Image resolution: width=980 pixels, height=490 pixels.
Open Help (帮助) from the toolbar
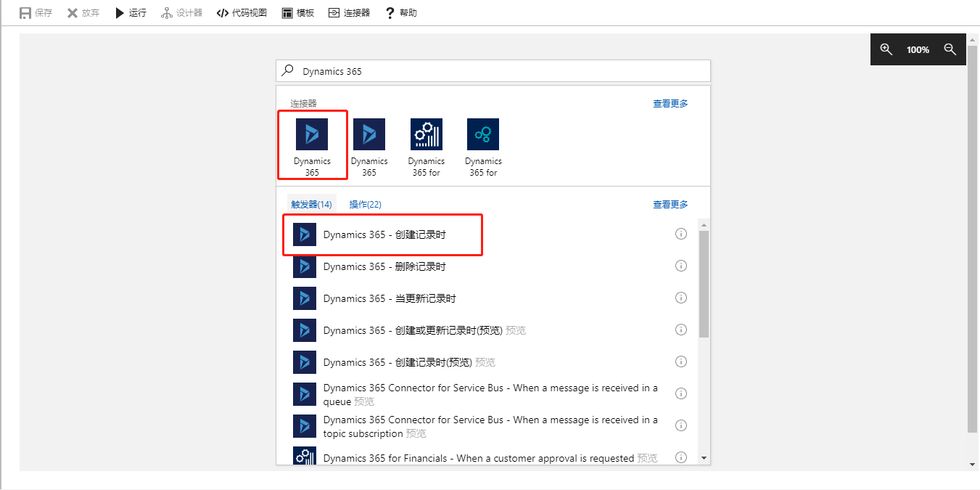tap(401, 13)
